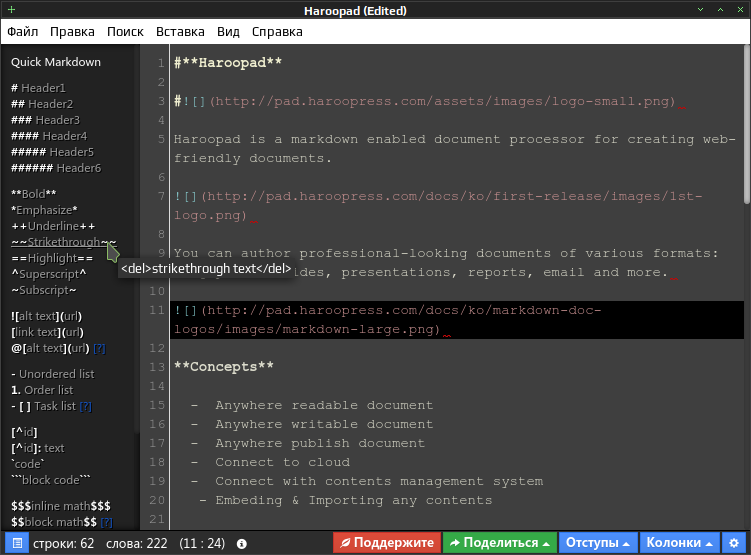
Task: Toggle the Quick Markdown panel icon in status bar
Action: coord(17,543)
